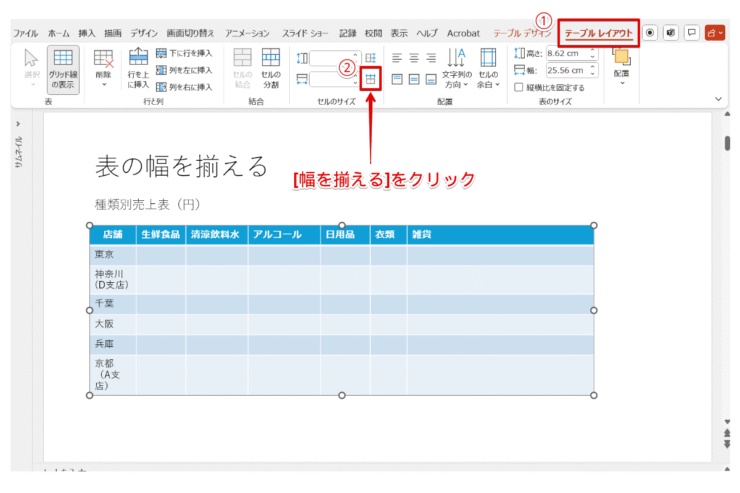Insert a row below with 下に行を挿入

[x=185, y=53]
